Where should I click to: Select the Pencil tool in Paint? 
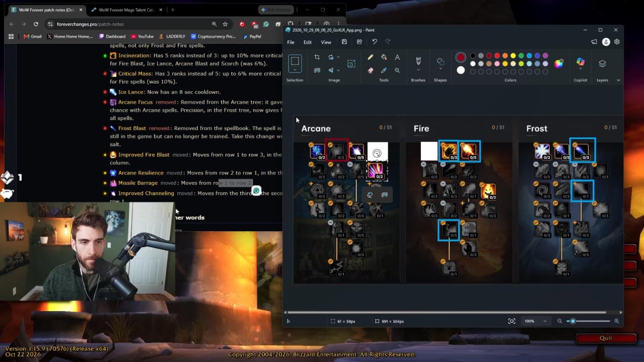[x=370, y=57]
